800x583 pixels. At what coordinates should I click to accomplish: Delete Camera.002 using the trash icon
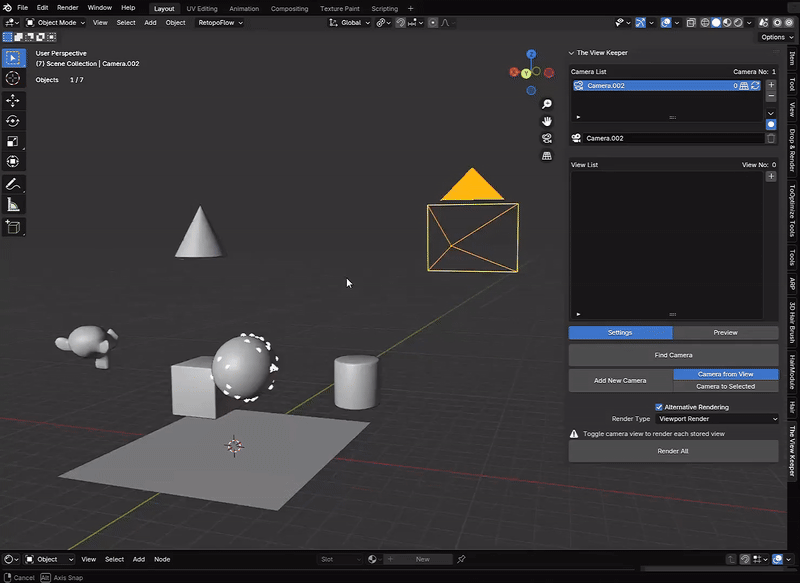coord(771,138)
